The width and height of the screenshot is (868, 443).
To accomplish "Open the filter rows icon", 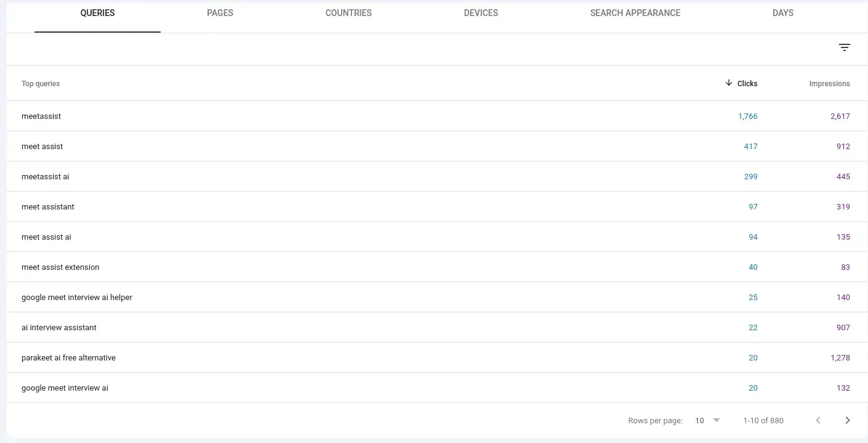I will point(845,48).
